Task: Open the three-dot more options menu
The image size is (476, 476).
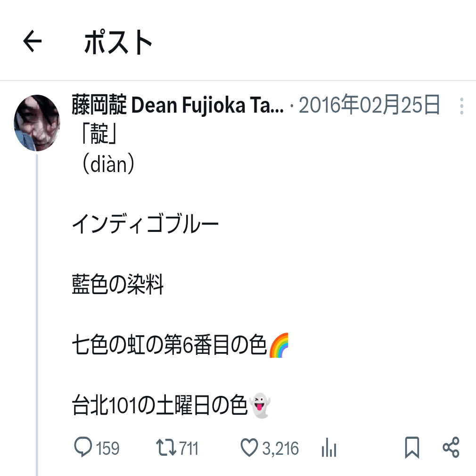Action: [461, 106]
